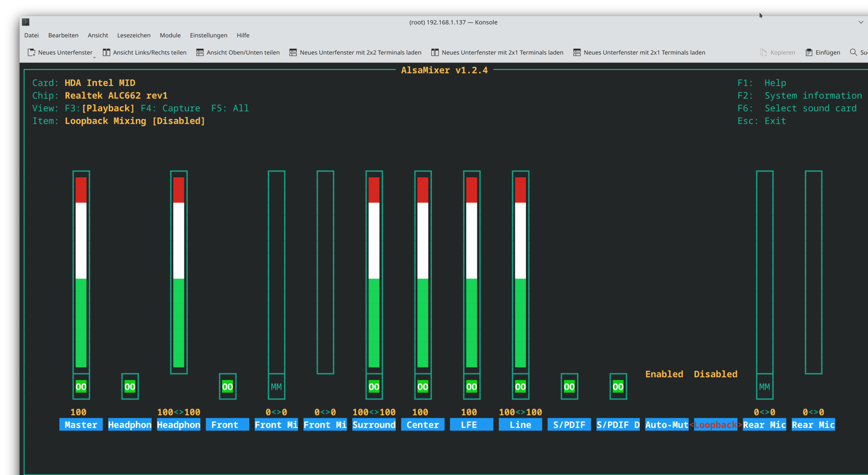Click Neues Unterfenster mit 2x2 Terminals laden
This screenshot has height=475, width=868.
click(356, 53)
